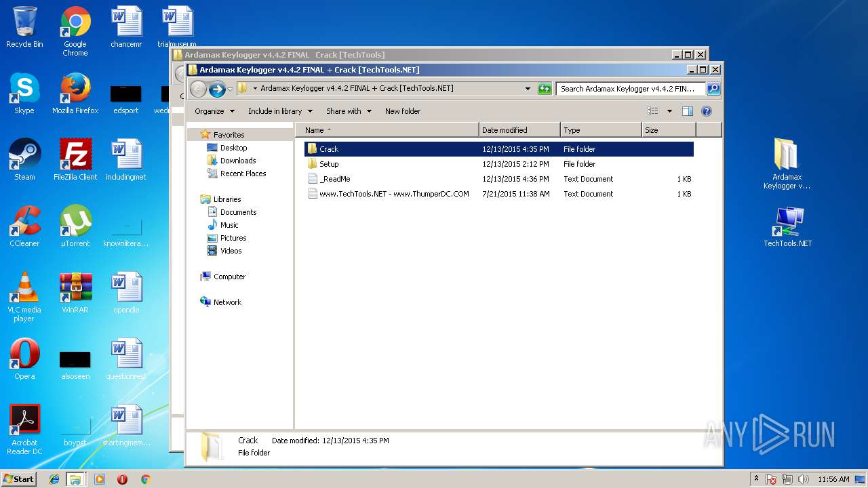Click the volume speaker tray icon
Image resolution: width=868 pixels, height=488 pixels.
(804, 479)
